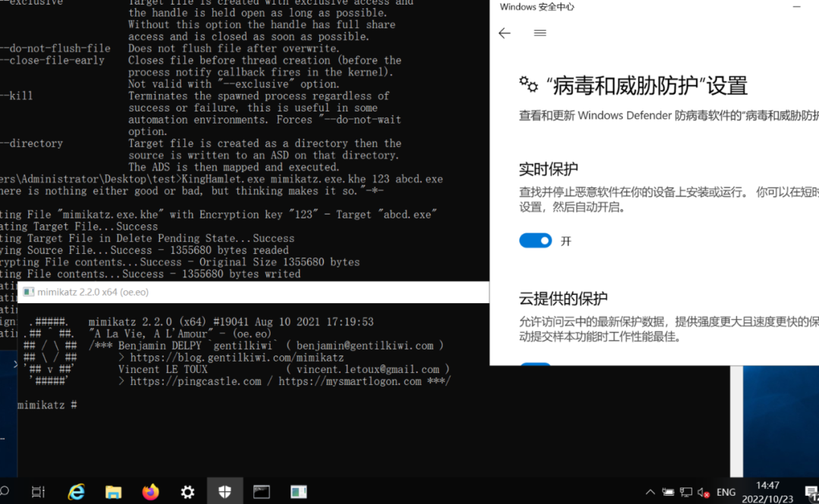Screen dimensions: 819x504
Task: Click the blog.gentilkiwi.com/mimikatz URL
Action: click(x=237, y=358)
